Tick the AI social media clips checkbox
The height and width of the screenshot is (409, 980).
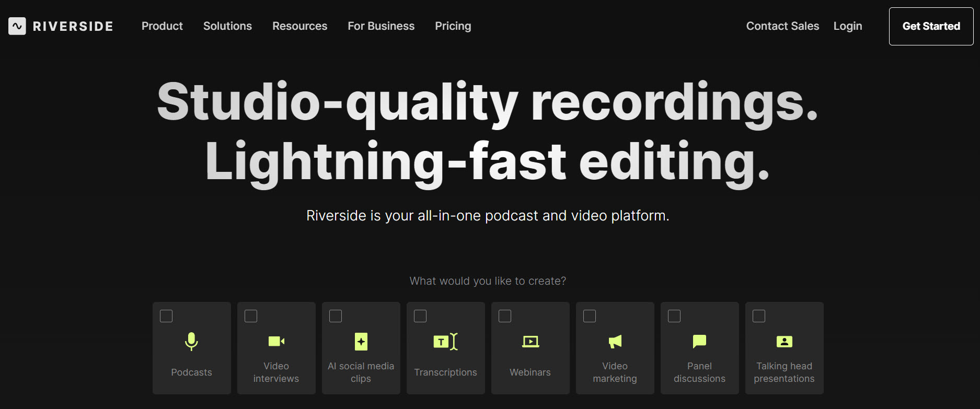(x=336, y=316)
